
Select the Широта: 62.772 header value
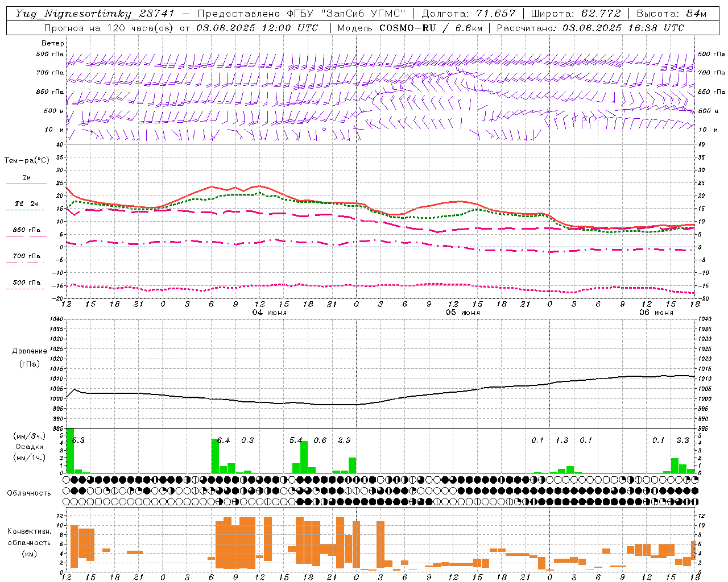pyautogui.click(x=576, y=14)
